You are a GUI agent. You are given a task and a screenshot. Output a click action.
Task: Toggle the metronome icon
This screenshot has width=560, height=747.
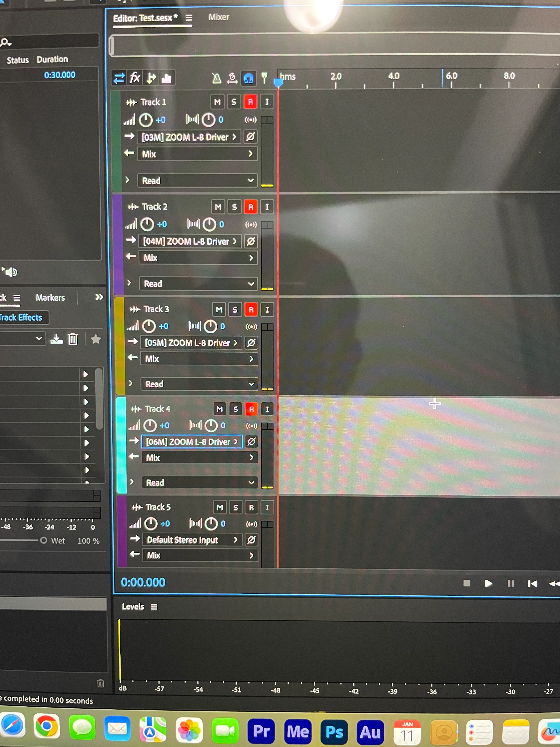coord(216,78)
